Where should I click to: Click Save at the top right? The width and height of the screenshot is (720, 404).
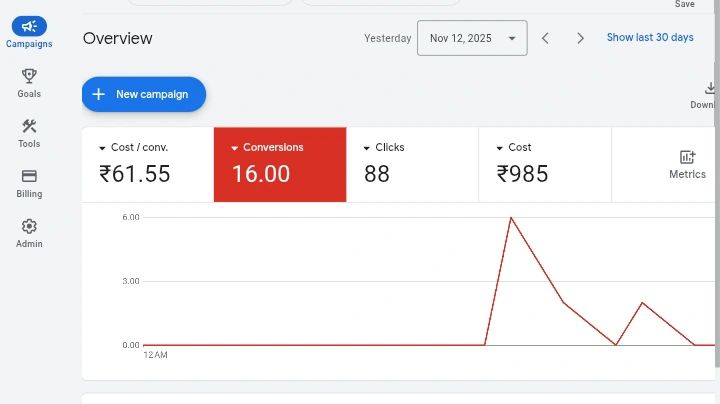684,5
